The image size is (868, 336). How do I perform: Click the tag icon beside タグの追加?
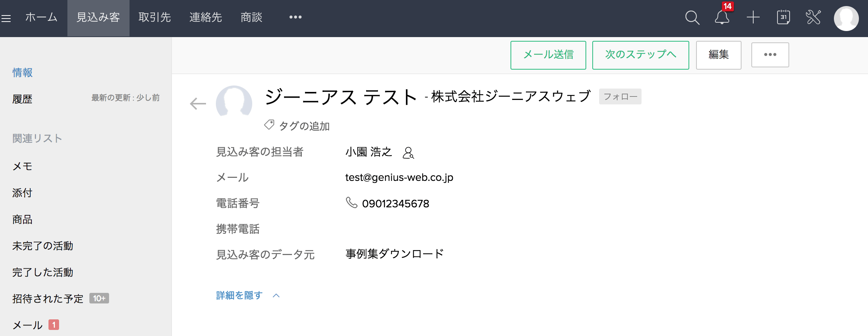coord(269,125)
